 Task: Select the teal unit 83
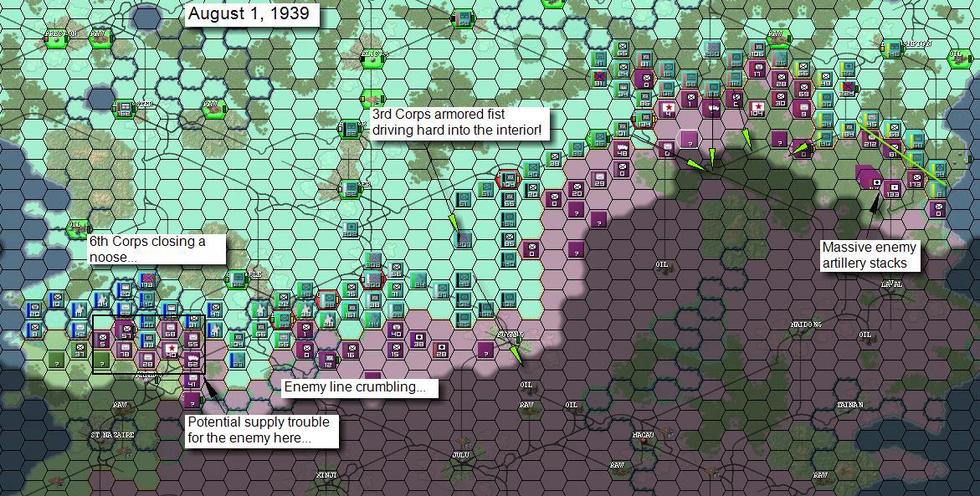pos(147,340)
